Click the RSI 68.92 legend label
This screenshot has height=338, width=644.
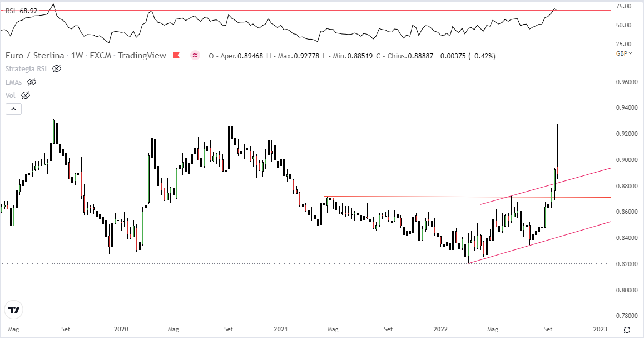coord(21,11)
